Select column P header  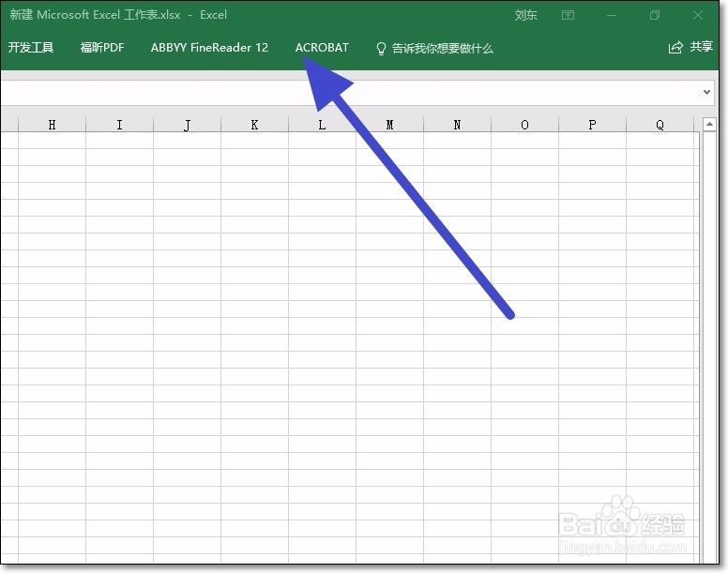tap(592, 125)
